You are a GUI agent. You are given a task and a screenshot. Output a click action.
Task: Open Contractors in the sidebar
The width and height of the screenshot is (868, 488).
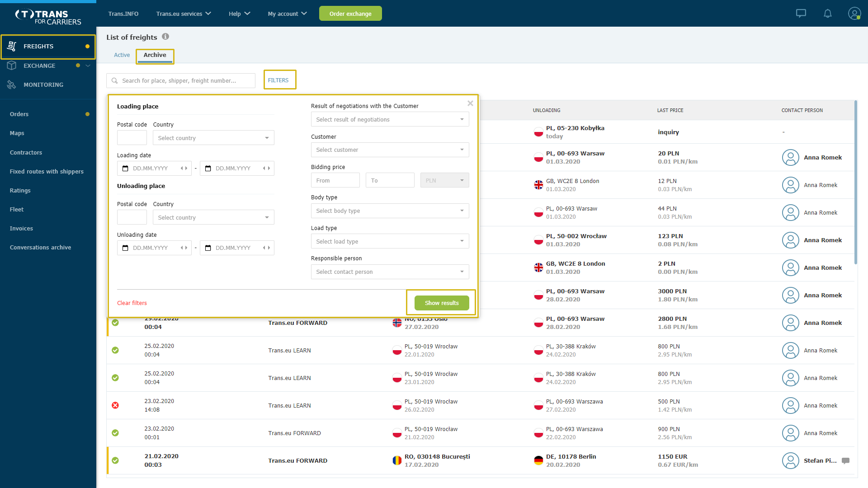pyautogui.click(x=26, y=152)
